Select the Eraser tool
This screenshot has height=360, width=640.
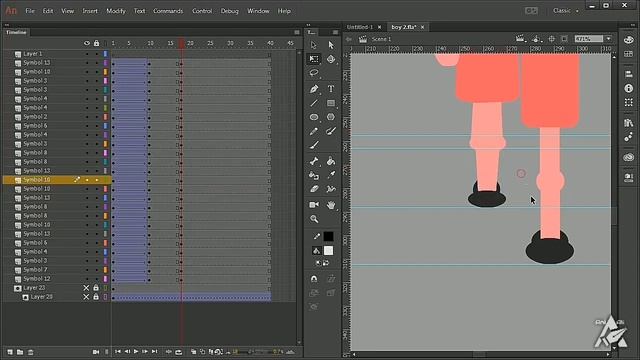pos(313,189)
